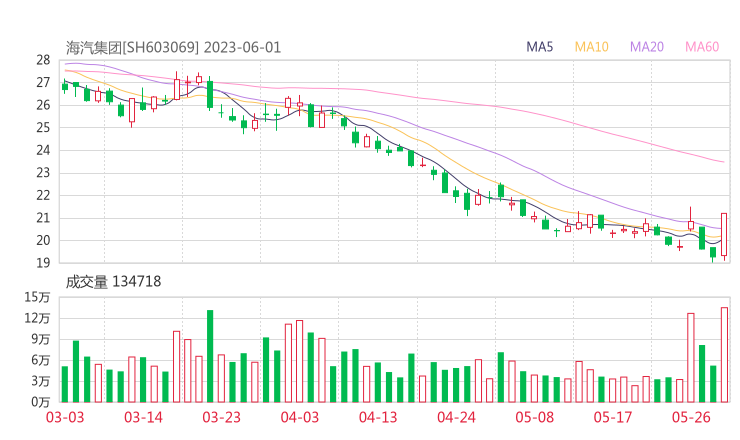
Task: Click the 成交量 134718 volume label
Action: point(113,282)
